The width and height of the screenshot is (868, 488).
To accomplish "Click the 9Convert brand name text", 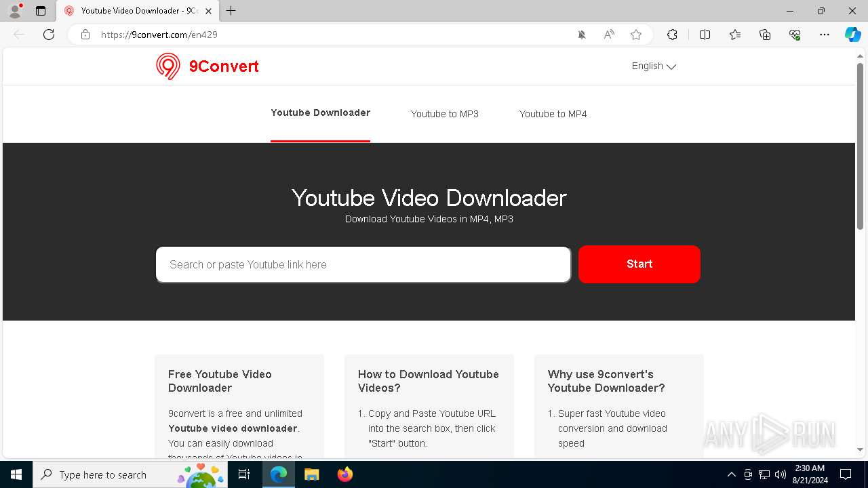I will pos(224,66).
